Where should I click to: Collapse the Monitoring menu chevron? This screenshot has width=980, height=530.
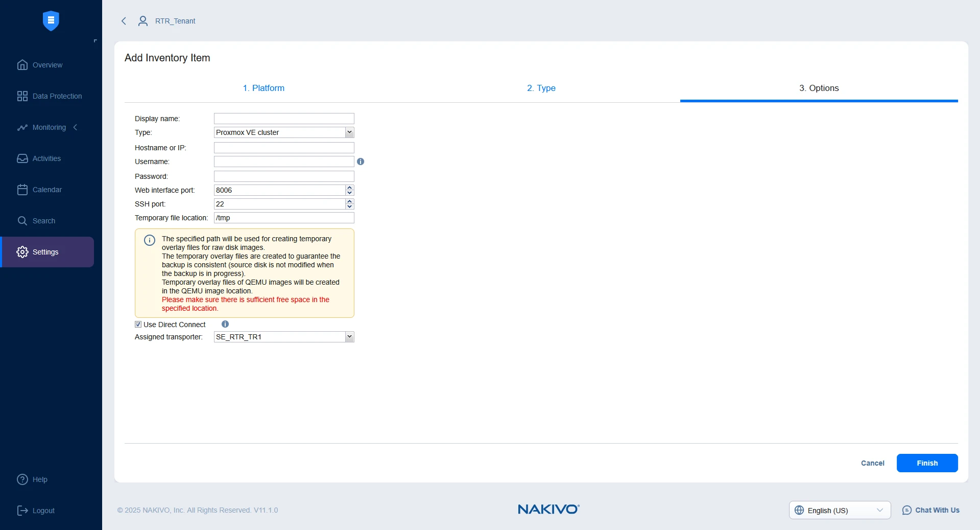(x=76, y=127)
